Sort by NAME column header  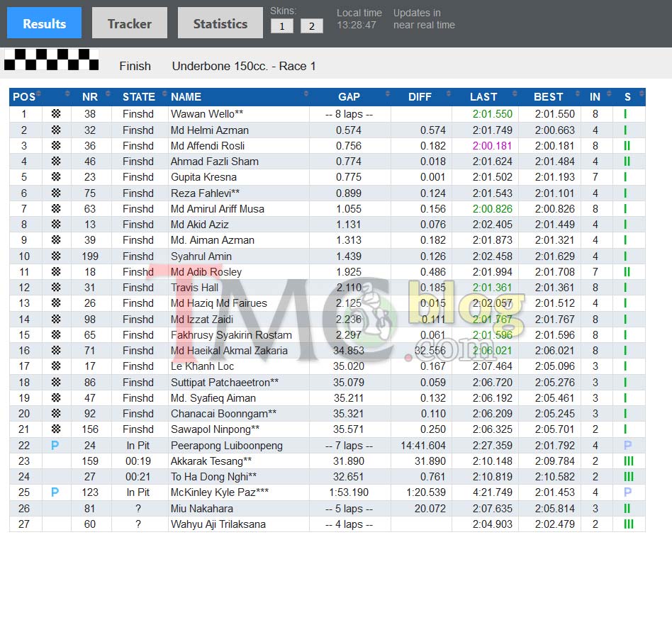[186, 97]
